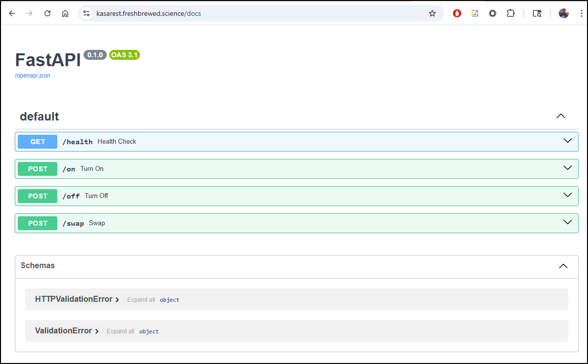Image resolution: width=588 pixels, height=364 pixels.
Task: Click the Turn Off description
Action: (96, 196)
